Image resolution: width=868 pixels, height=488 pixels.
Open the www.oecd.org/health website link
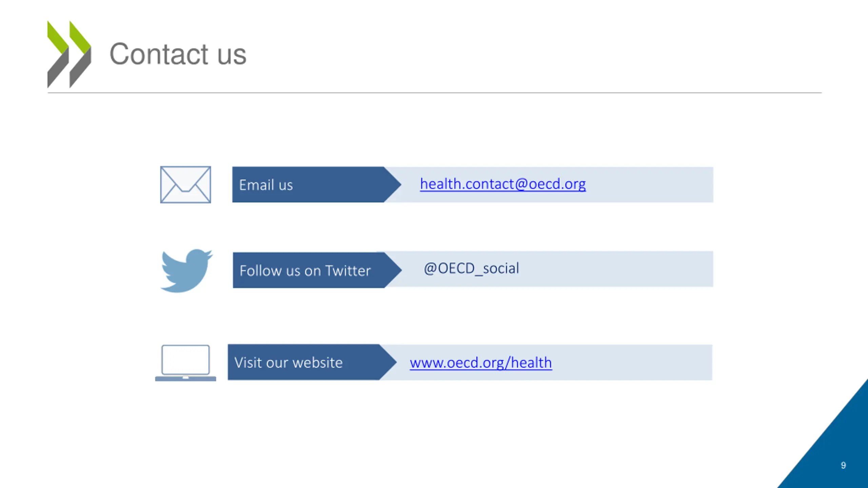coord(481,363)
